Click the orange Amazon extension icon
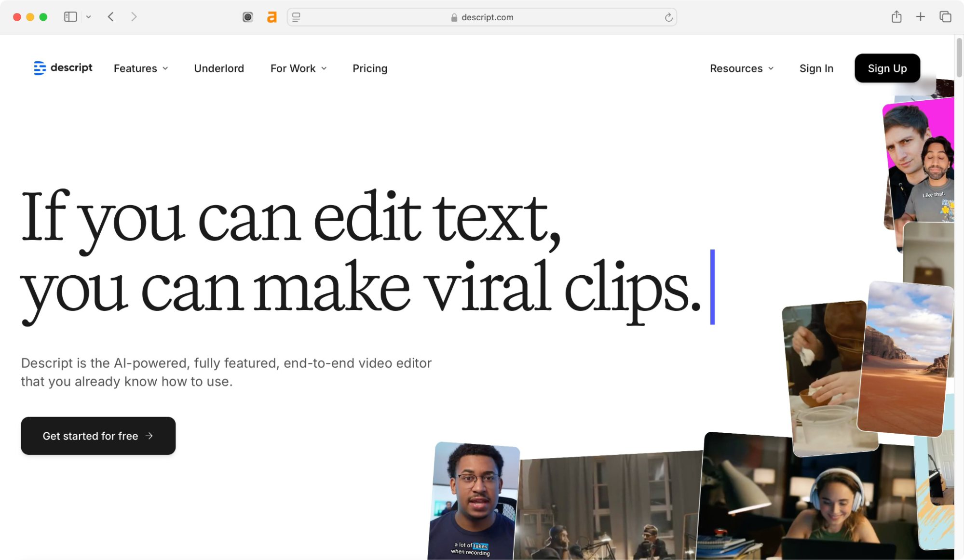Image resolution: width=964 pixels, height=560 pixels. pyautogui.click(x=272, y=17)
